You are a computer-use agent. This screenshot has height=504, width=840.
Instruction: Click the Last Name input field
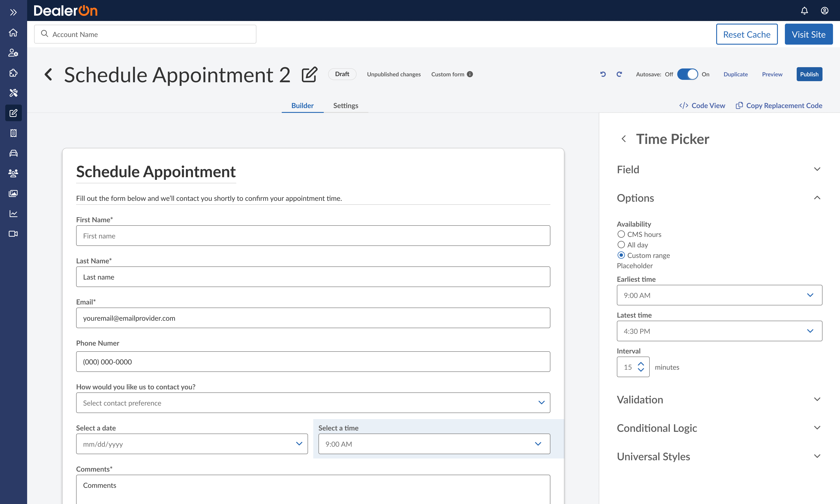tap(313, 277)
